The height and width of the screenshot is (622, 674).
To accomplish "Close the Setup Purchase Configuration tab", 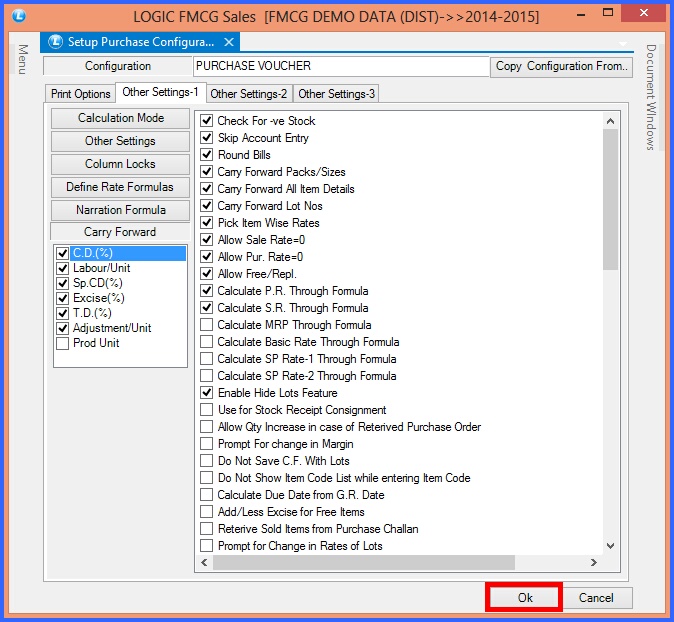I will 229,42.
